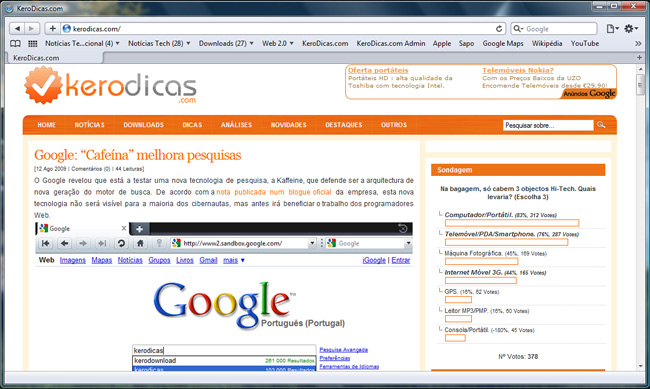
Task: Open the 'Google: Cafeína melhora pesquisas' article
Action: tap(138, 155)
